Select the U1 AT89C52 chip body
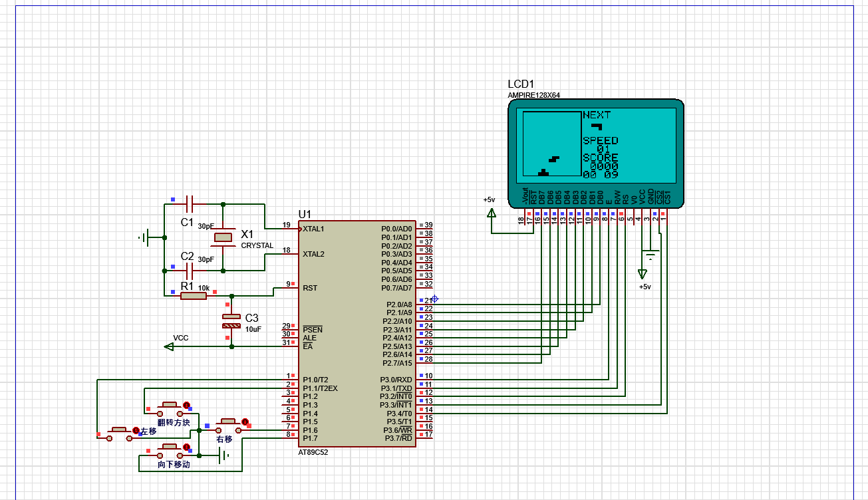This screenshot has width=868, height=500. (357, 334)
